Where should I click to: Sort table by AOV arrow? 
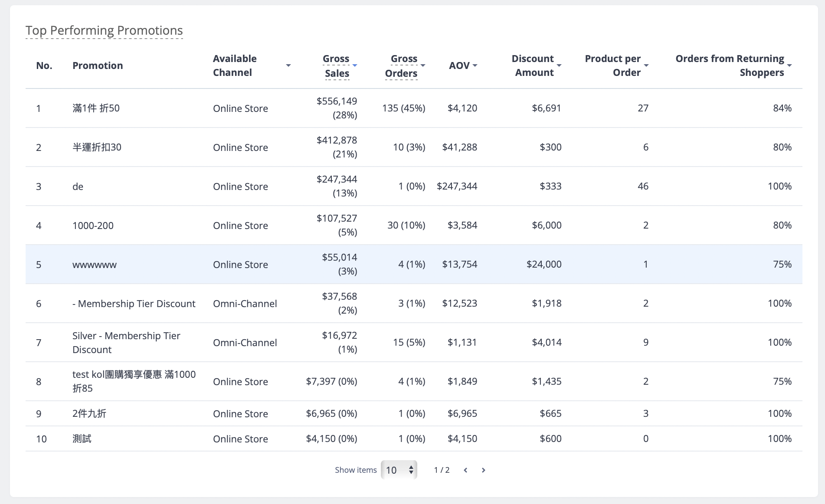tap(475, 65)
